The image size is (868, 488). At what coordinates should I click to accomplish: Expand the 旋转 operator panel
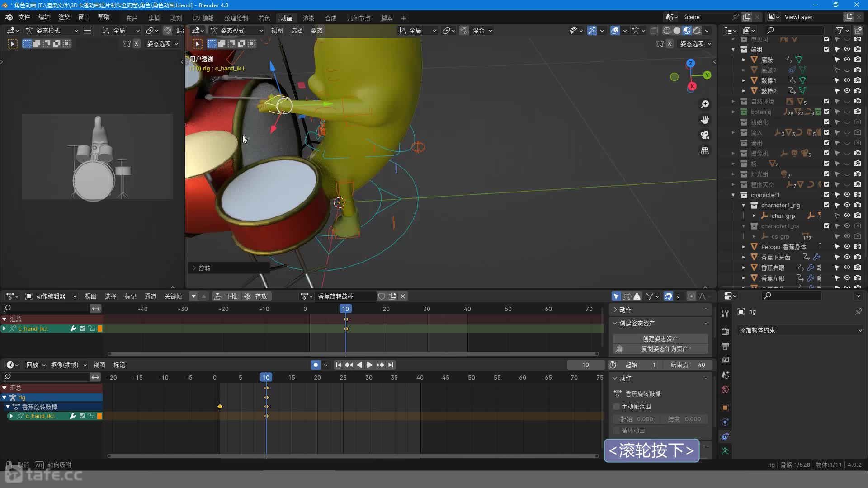click(x=194, y=268)
